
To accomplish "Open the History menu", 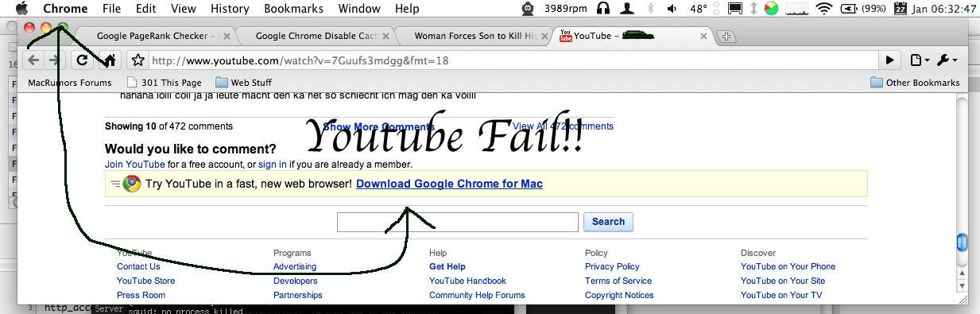I will [x=230, y=9].
